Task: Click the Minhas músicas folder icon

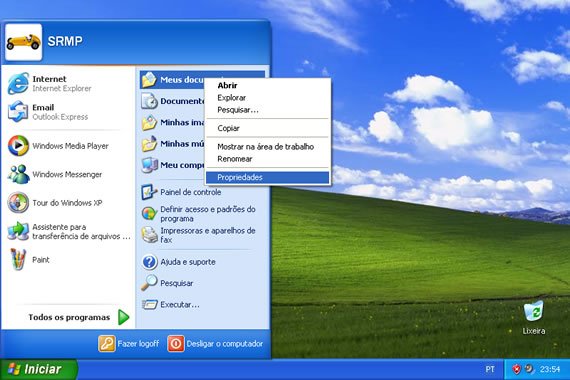Action: (x=149, y=144)
